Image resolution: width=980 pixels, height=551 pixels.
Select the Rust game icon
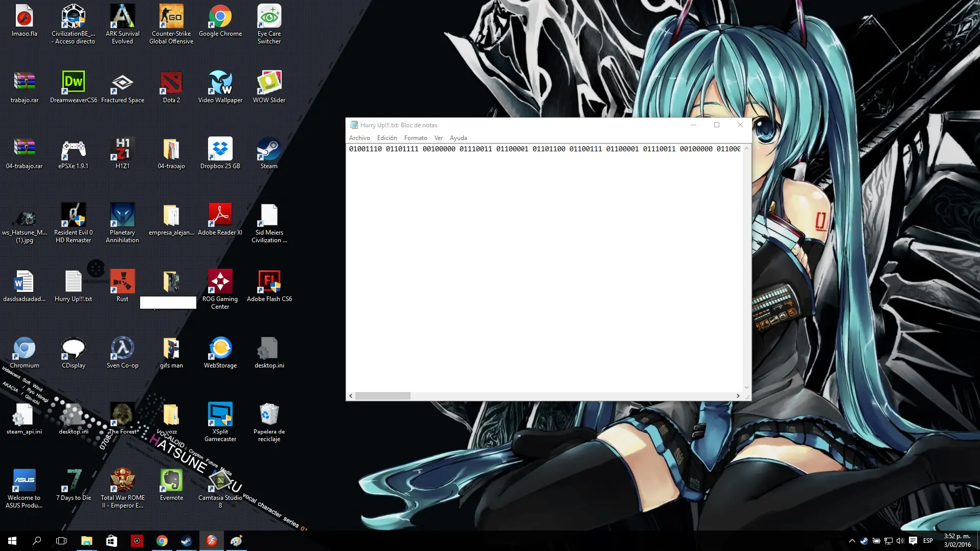123,286
